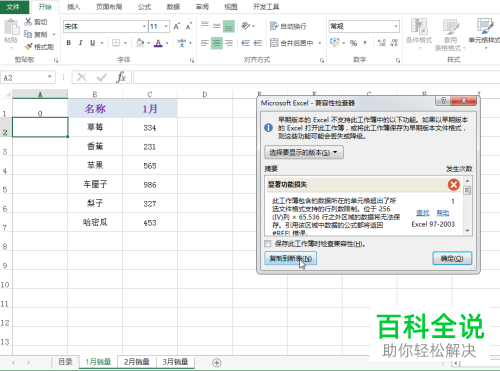Click the Decrease Font Size icon
The width and height of the screenshot is (500, 371).
[x=189, y=26]
